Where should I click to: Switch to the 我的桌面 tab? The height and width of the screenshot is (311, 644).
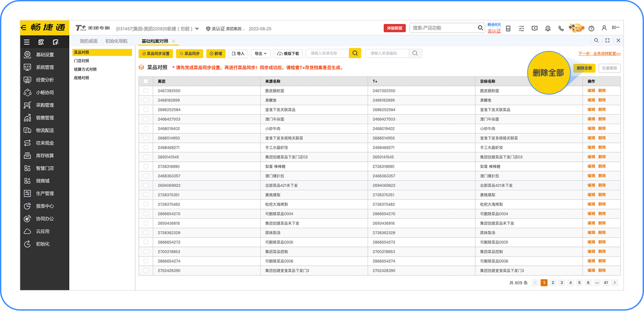89,41
